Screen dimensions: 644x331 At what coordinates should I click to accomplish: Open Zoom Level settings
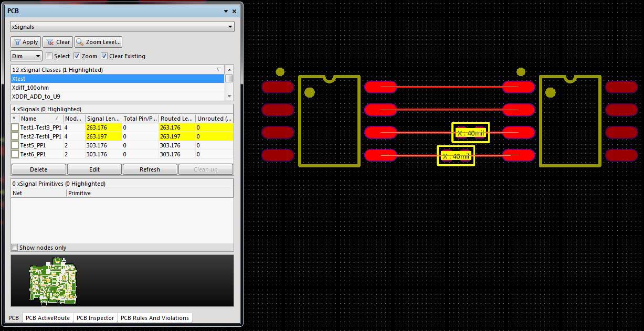click(x=99, y=42)
